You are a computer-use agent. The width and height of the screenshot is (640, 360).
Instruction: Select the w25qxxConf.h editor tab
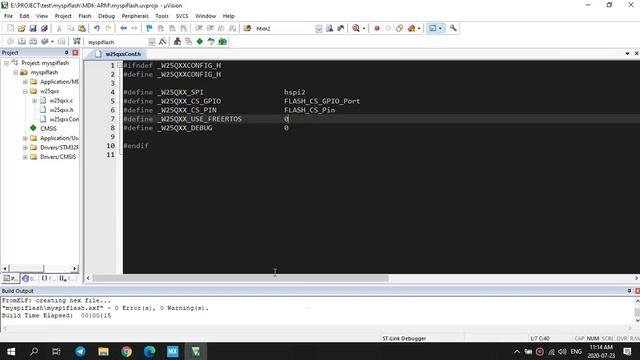(119, 54)
